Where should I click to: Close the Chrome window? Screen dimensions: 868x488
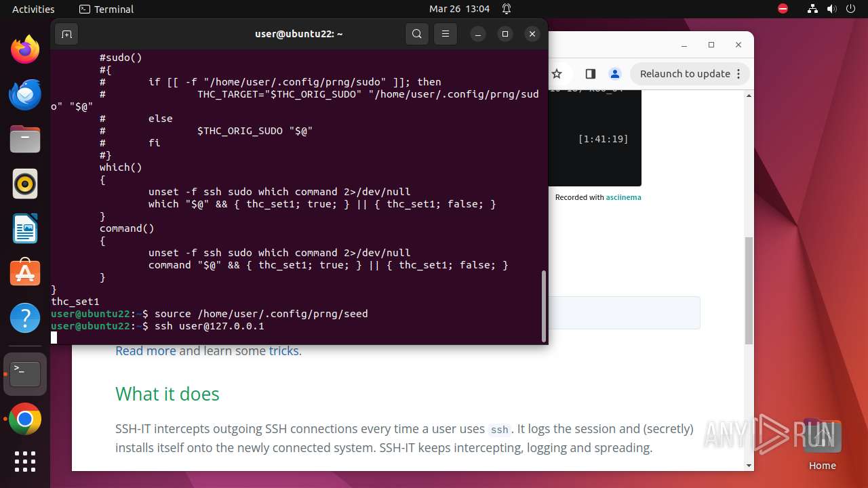pos(738,45)
